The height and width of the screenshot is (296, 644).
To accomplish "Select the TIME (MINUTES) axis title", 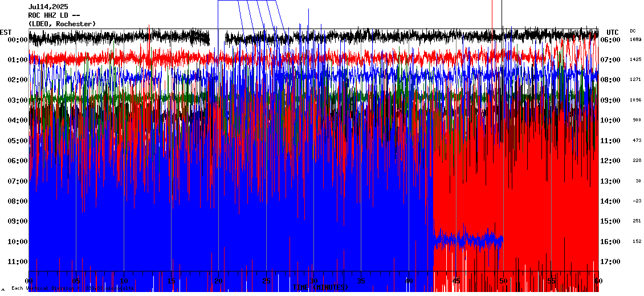I will click(320, 287).
